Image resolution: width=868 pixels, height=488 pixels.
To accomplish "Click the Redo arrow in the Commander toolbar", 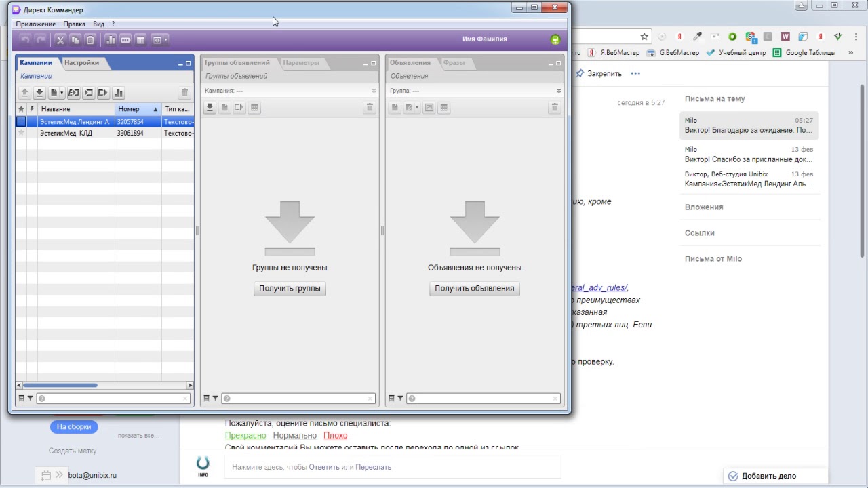I will (41, 40).
